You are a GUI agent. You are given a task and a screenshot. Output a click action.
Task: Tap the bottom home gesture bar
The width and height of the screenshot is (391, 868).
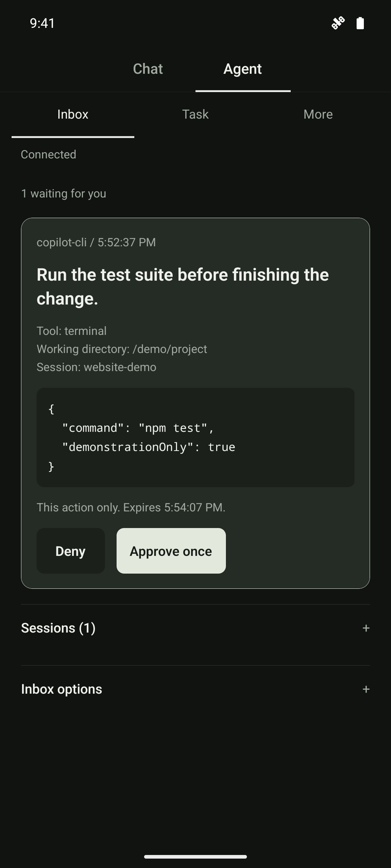[195, 857]
